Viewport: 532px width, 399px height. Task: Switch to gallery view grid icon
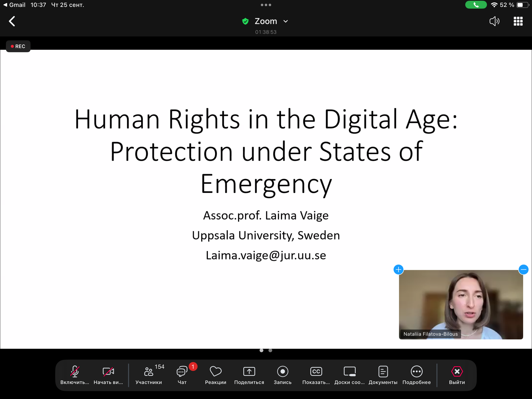click(518, 21)
